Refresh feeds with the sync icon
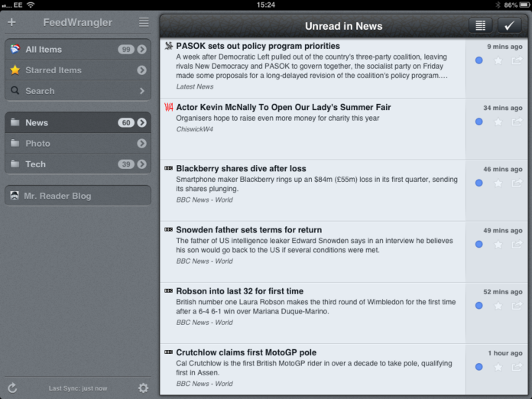The image size is (532, 399). click(12, 388)
